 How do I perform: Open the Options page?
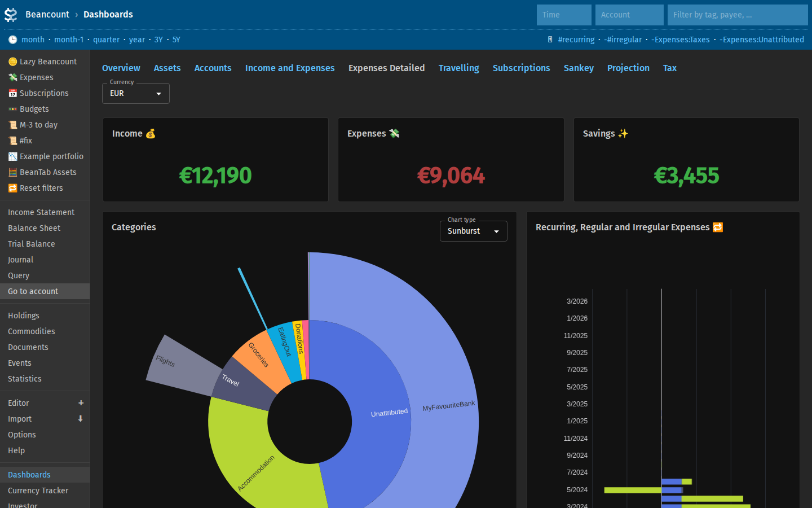tap(45, 435)
